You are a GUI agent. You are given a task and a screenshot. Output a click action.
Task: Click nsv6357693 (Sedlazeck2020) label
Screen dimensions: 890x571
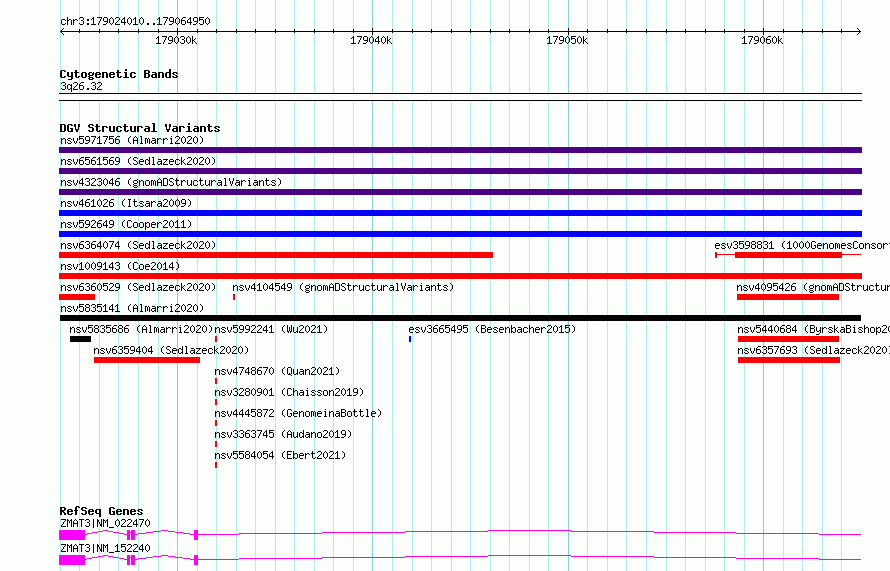tap(813, 350)
